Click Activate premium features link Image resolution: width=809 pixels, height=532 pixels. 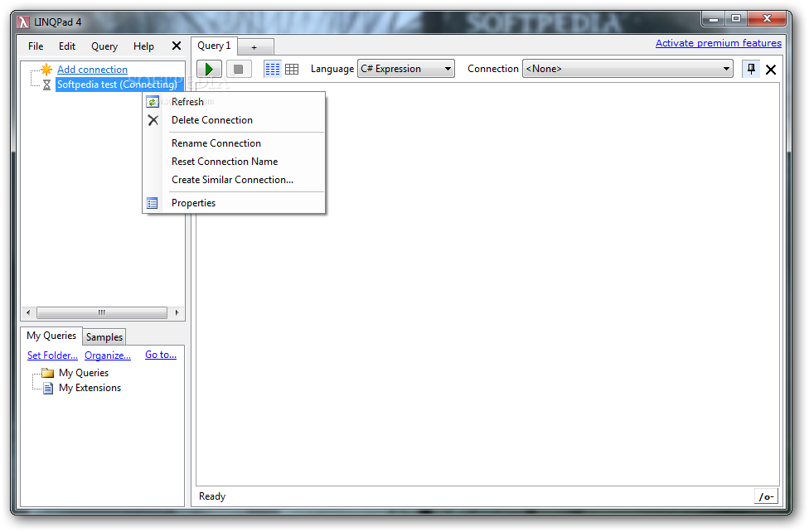718,43
